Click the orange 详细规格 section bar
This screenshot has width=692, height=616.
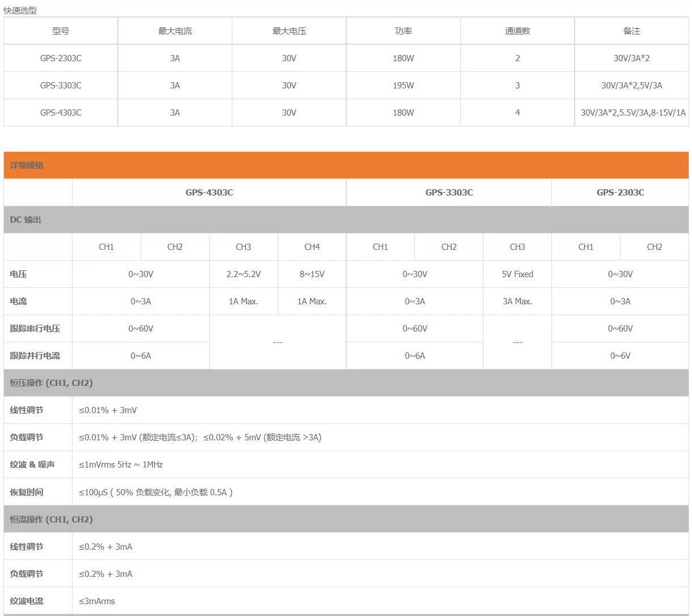tap(346, 165)
